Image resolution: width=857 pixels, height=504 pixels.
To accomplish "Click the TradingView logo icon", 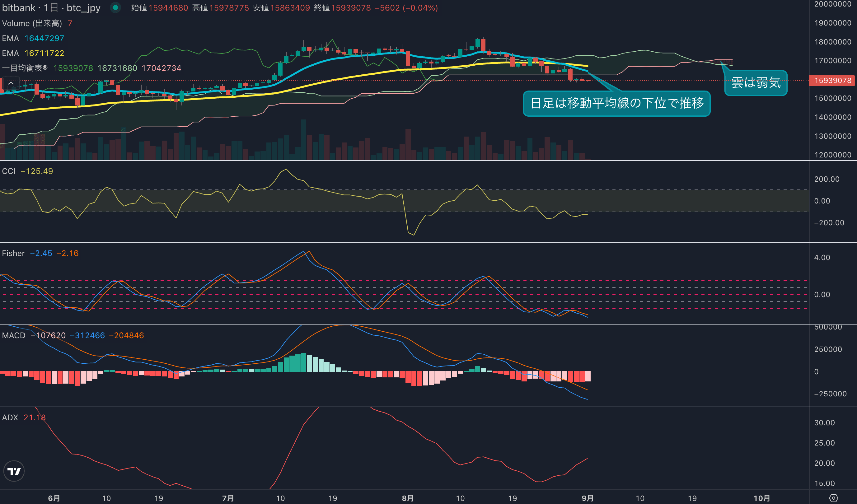I will point(14,471).
